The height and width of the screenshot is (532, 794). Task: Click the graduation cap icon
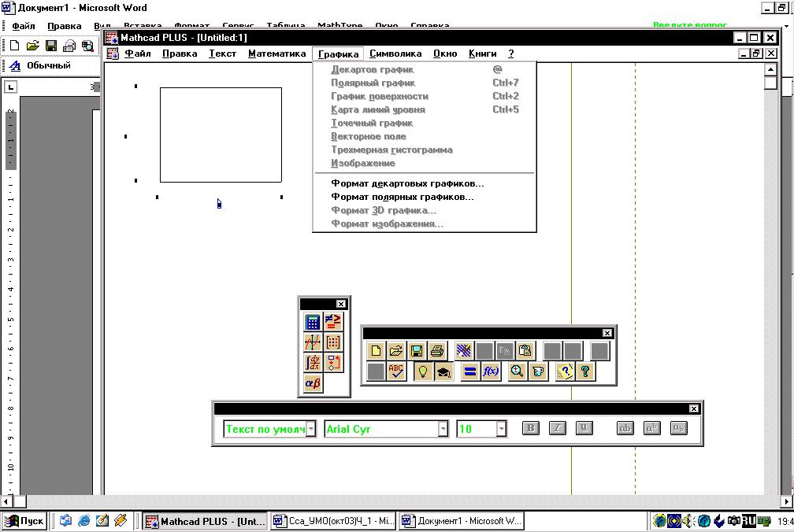pos(443,371)
